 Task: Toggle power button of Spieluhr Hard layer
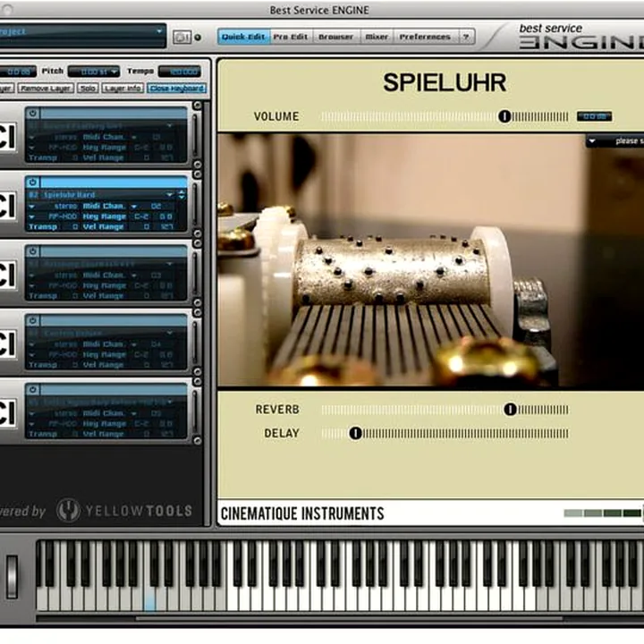(x=33, y=182)
